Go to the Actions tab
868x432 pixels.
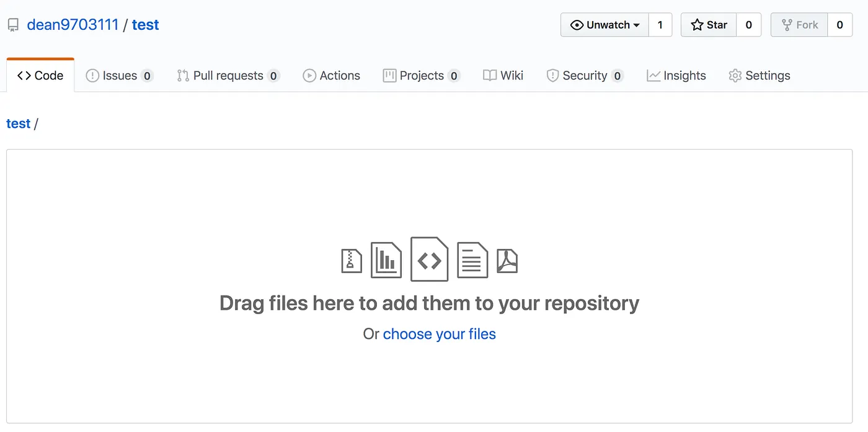(331, 76)
